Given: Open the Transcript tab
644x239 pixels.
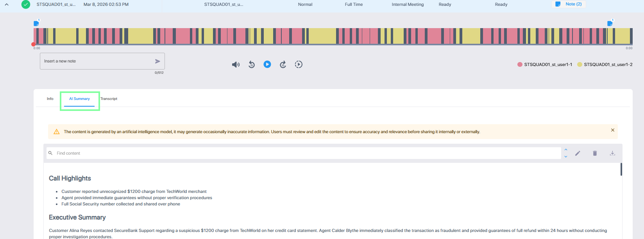Looking at the screenshot, I should 109,99.
